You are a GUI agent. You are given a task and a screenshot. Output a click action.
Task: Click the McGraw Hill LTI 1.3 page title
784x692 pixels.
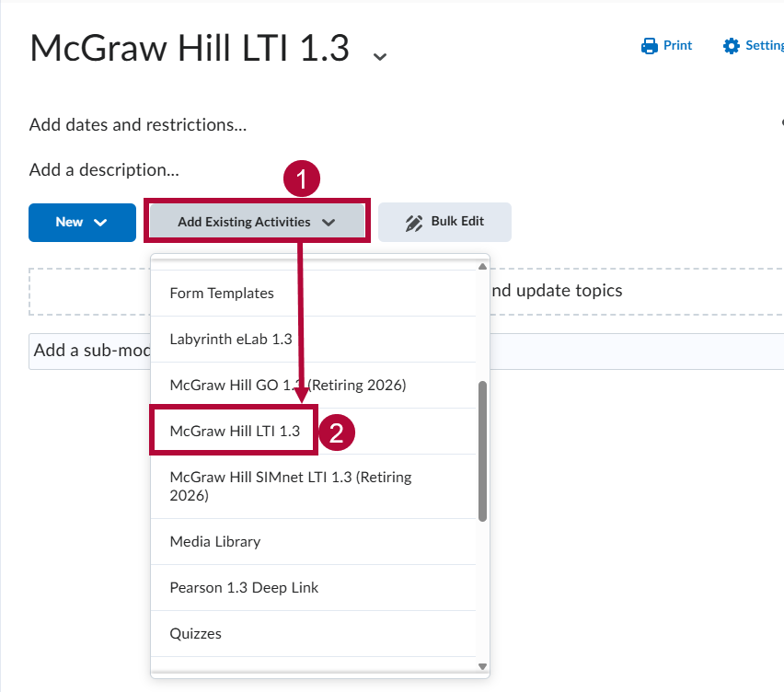[190, 49]
